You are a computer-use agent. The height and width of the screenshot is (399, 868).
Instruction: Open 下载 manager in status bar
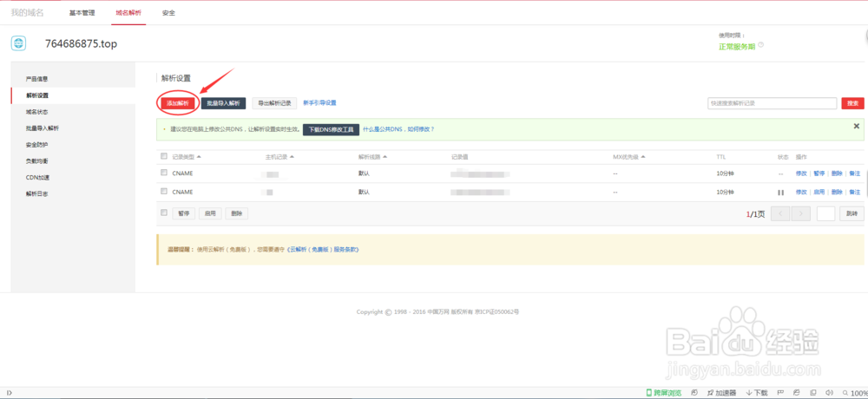757,393
